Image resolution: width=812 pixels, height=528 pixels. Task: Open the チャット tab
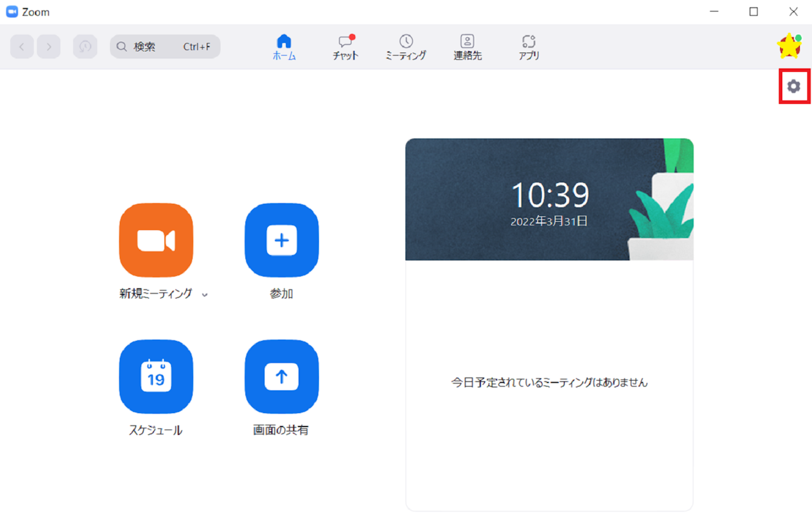click(x=345, y=47)
